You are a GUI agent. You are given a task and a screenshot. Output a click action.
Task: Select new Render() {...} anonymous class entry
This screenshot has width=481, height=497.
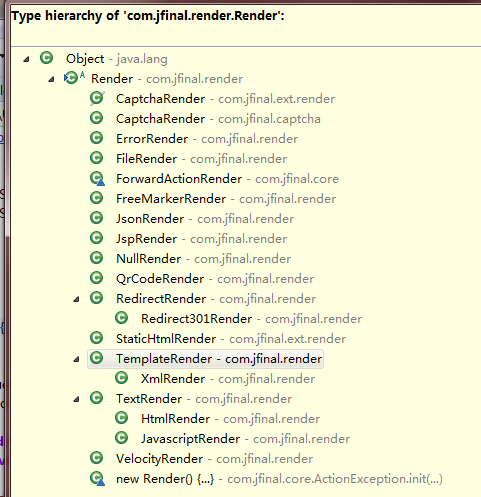[x=279, y=479]
